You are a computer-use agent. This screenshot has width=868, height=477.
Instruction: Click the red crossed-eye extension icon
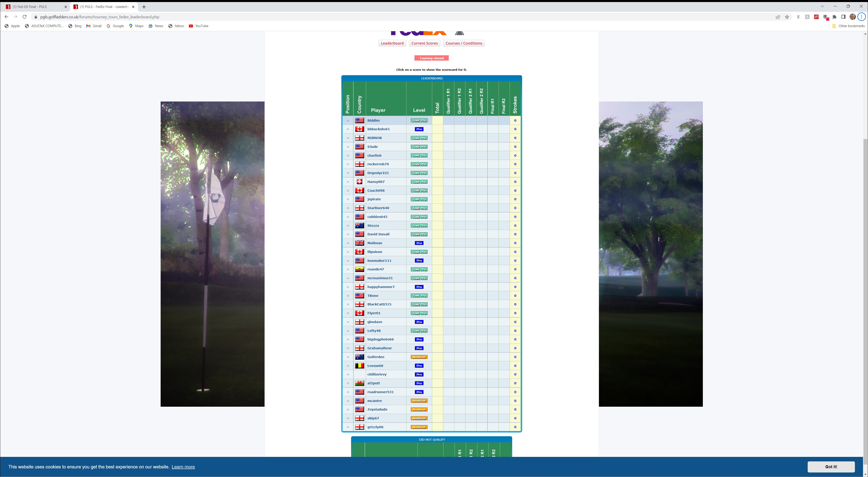[816, 17]
